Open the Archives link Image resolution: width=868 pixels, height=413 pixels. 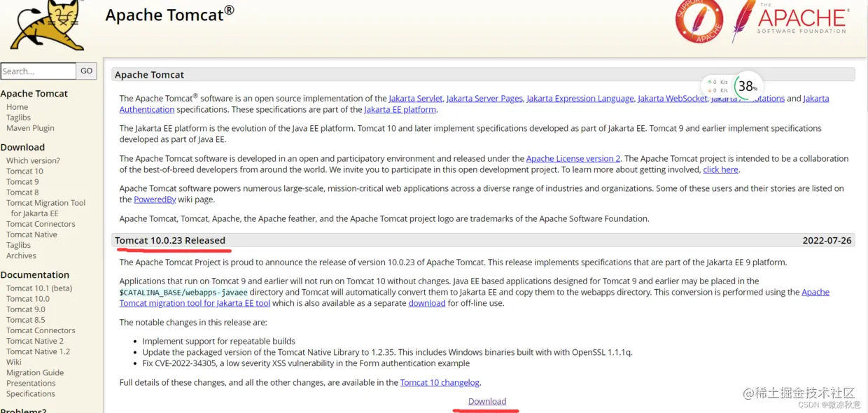21,255
